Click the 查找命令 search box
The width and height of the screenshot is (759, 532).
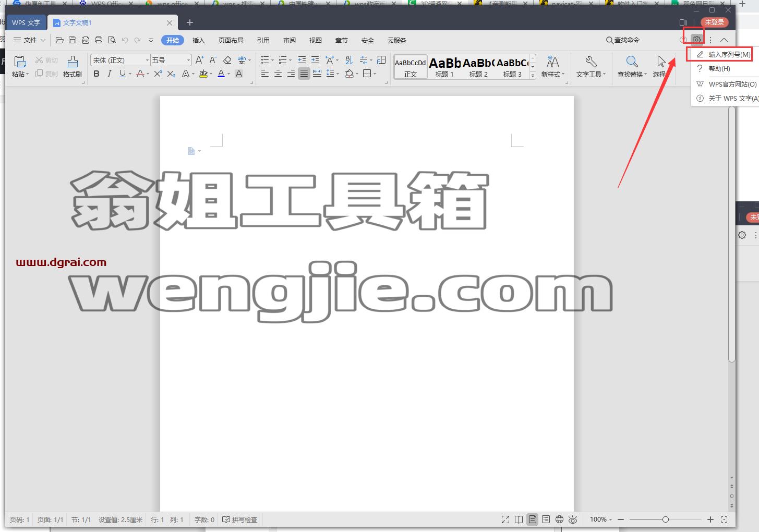623,40
